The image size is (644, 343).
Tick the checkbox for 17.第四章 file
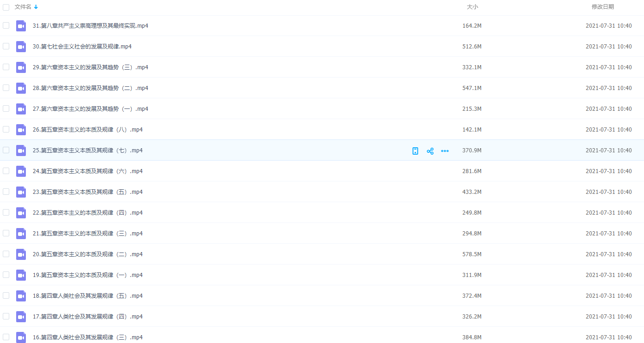tap(6, 316)
